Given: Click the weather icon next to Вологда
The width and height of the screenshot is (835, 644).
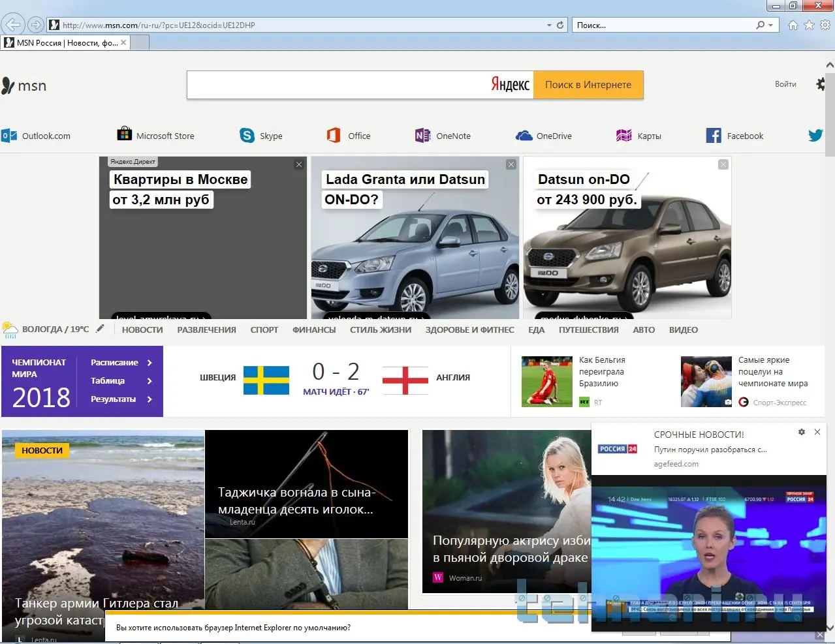Looking at the screenshot, I should point(10,330).
